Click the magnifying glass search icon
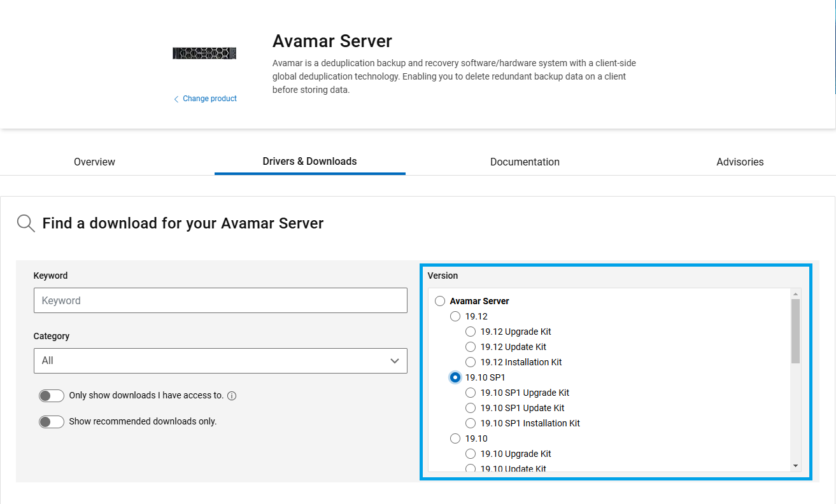This screenshot has width=836, height=504. pos(25,223)
